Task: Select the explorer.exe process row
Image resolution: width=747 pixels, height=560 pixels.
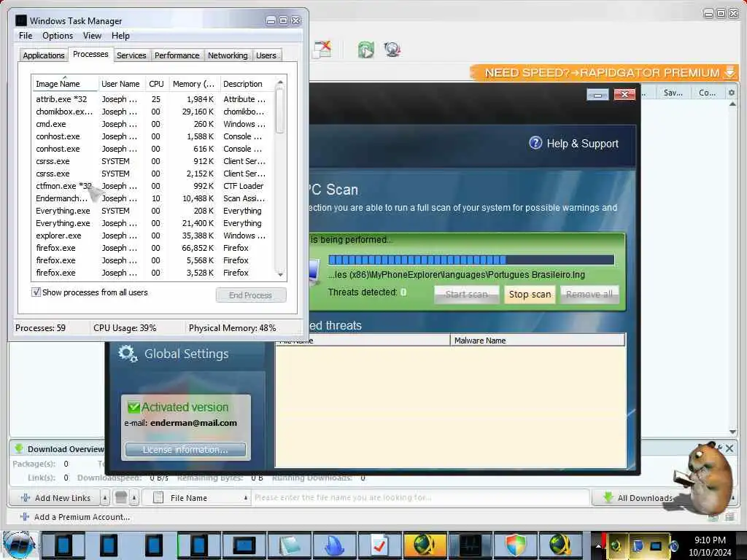Action: (x=152, y=236)
